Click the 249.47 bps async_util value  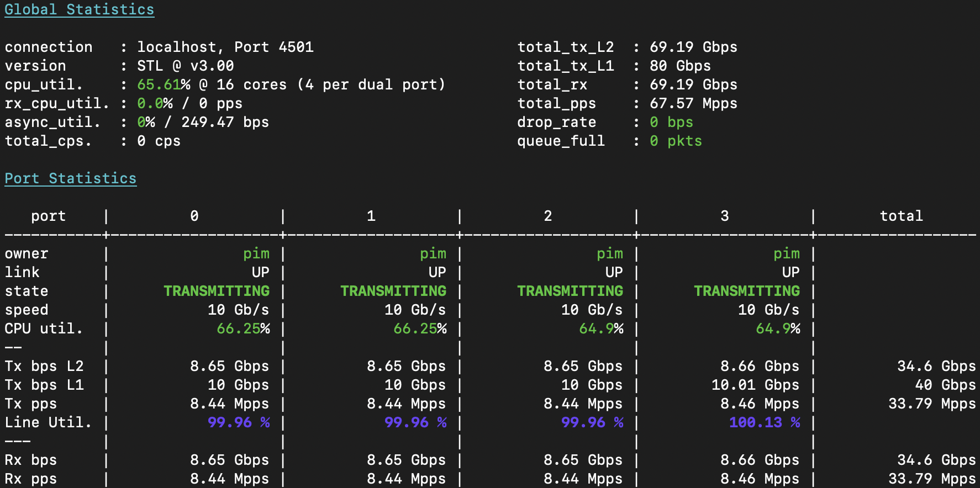(x=225, y=123)
